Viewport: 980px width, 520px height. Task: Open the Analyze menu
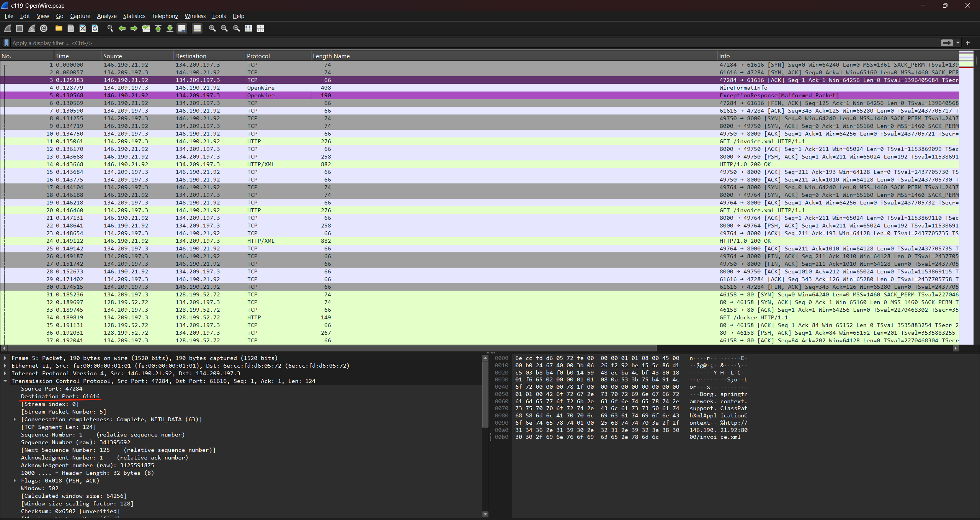[x=107, y=16]
